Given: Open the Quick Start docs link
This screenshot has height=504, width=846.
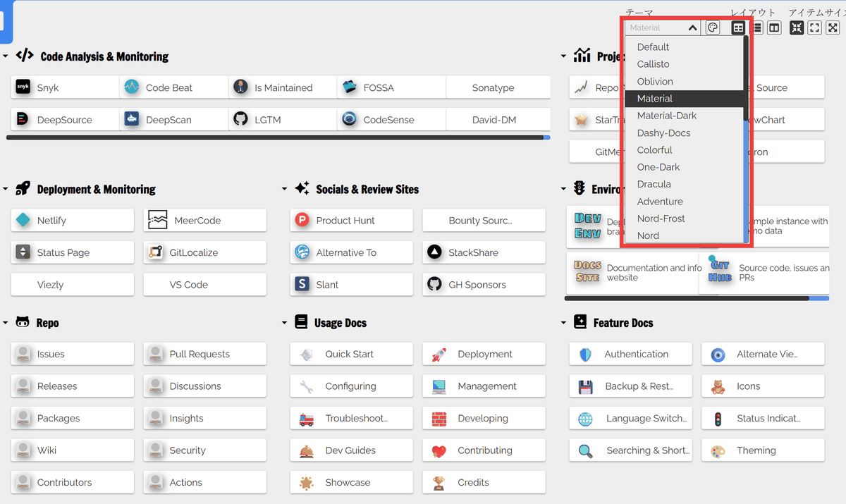Looking at the screenshot, I should pos(351,354).
